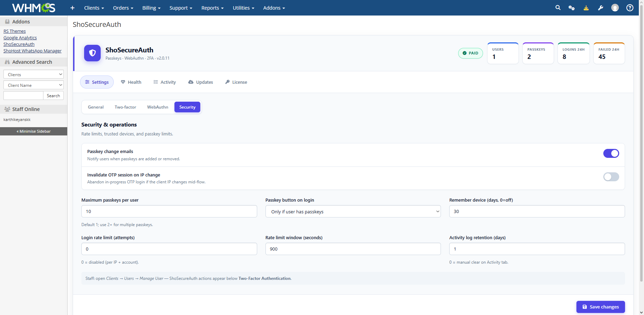The width and height of the screenshot is (644, 315).
Task: Open the search magnifier icon
Action: tap(558, 8)
